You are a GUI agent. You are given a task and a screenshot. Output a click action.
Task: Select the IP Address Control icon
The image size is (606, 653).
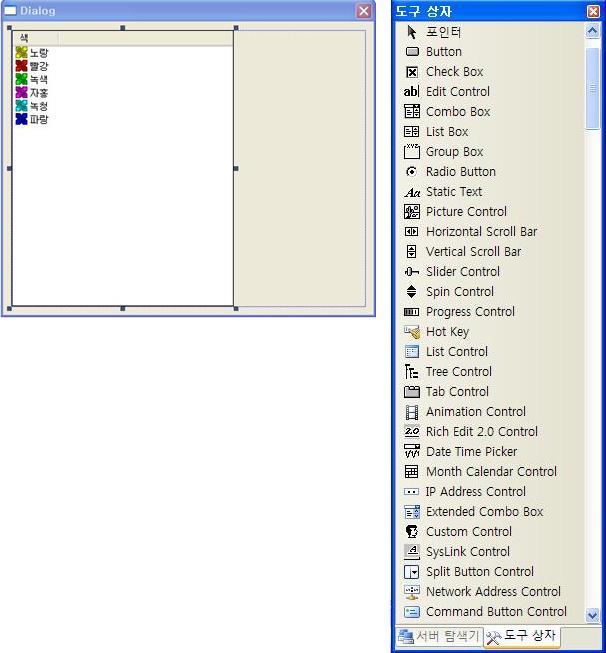coord(411,491)
